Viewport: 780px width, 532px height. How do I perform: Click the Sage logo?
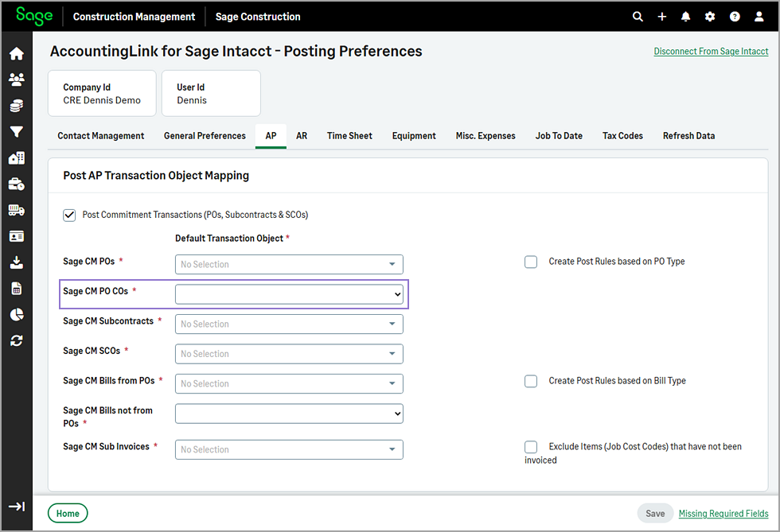point(33,16)
